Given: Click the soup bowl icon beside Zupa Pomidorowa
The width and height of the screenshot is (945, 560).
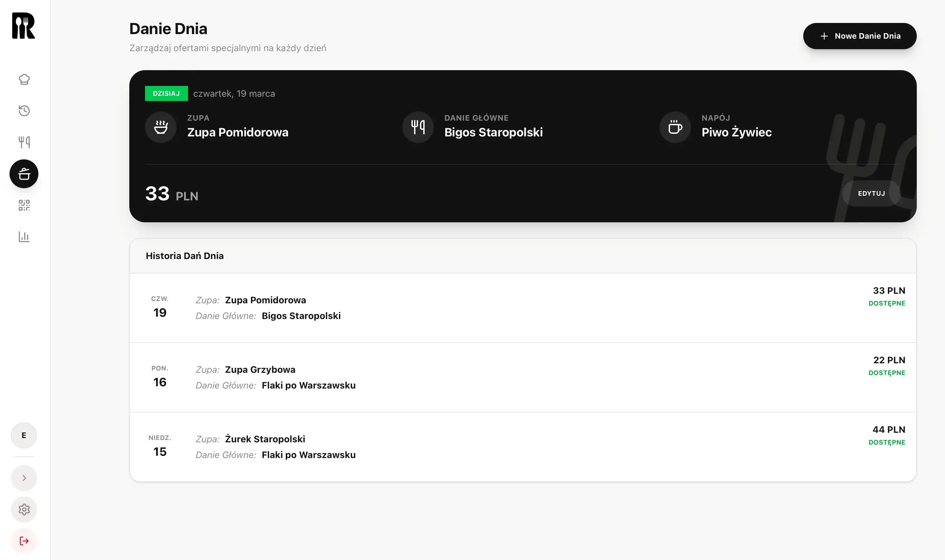Looking at the screenshot, I should pos(161,127).
